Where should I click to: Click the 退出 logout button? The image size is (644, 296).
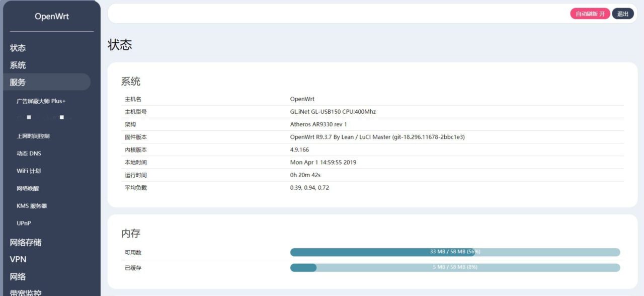(x=622, y=14)
